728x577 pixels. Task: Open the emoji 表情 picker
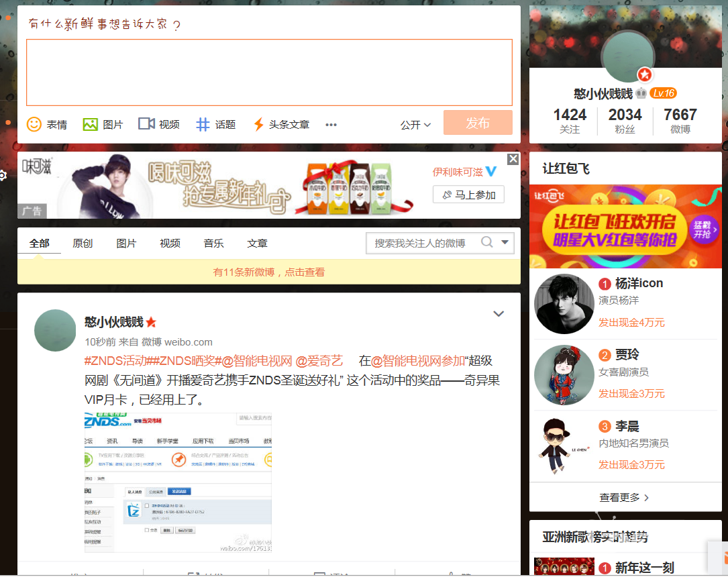[x=47, y=124]
